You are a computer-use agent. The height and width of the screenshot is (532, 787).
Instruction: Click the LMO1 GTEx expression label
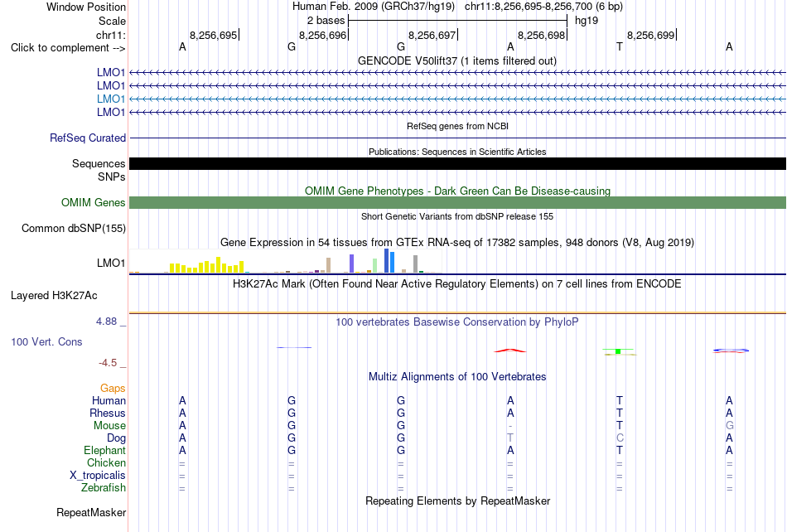[111, 263]
